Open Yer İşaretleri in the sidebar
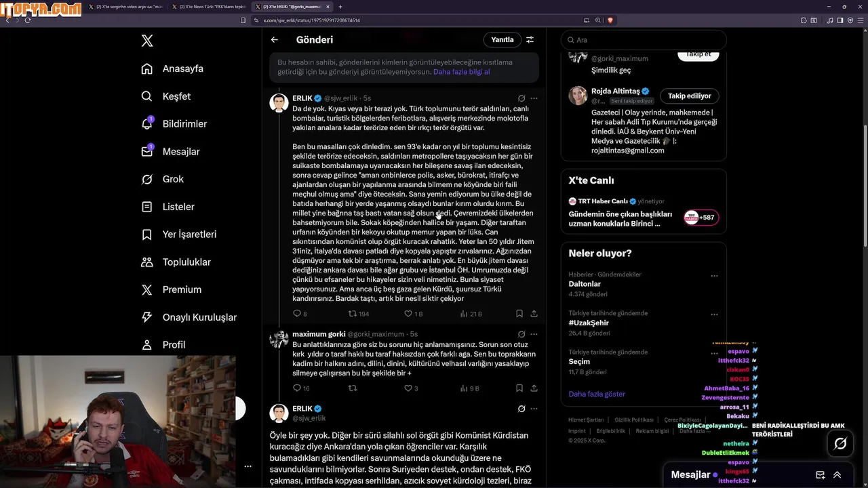The width and height of the screenshot is (868, 488). [178, 235]
